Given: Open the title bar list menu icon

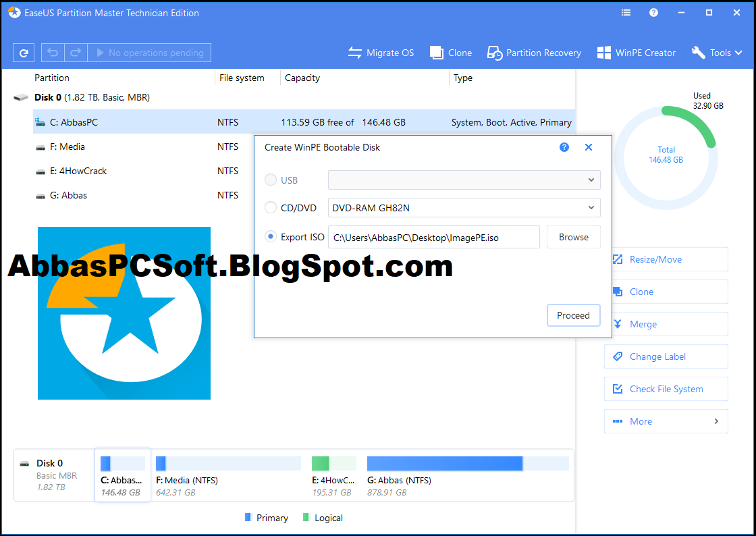Looking at the screenshot, I should click(x=626, y=13).
